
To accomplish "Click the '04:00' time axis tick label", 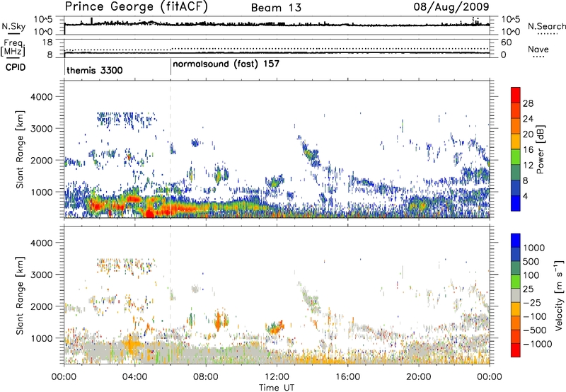I will pyautogui.click(x=135, y=377).
